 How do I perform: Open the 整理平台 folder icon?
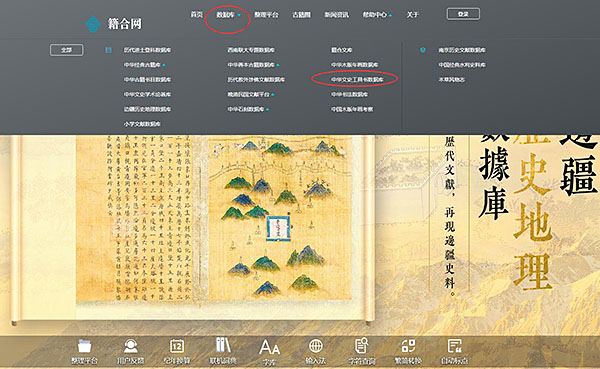(x=85, y=346)
